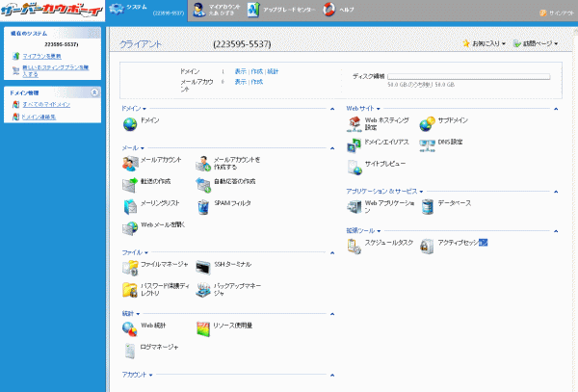578x392 pixels.
Task: Open the DNS設定 icon
Action: pos(427,144)
